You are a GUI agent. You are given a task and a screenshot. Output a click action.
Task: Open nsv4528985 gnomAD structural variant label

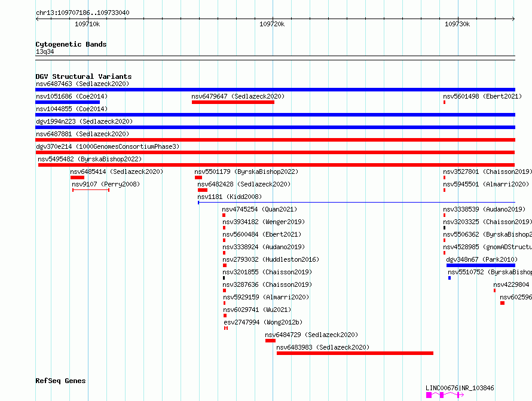(488, 247)
